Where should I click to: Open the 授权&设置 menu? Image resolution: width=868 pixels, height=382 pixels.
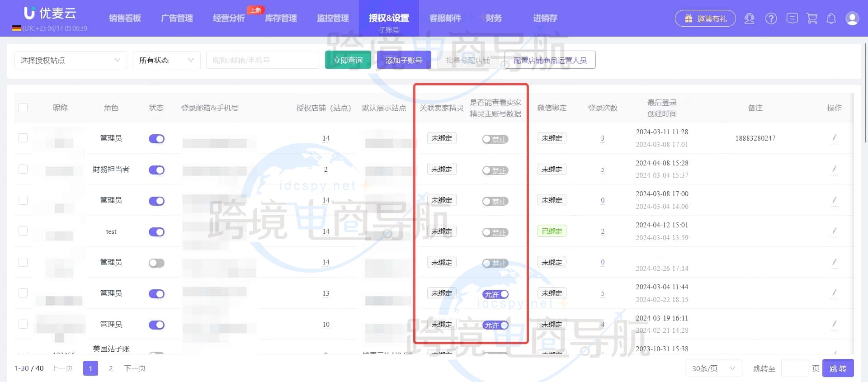[x=389, y=18]
